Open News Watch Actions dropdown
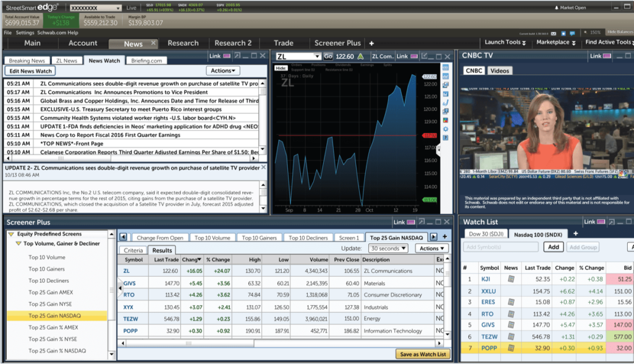The height and width of the screenshot is (364, 634). 223,71
